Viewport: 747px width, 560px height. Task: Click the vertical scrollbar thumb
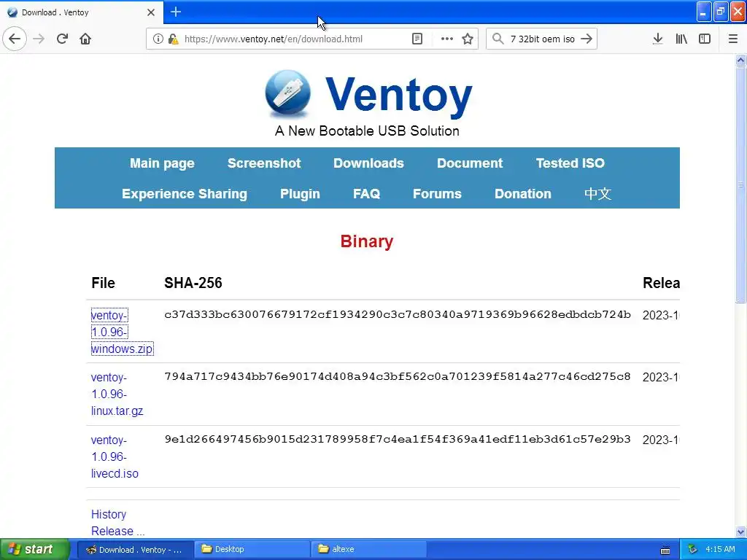tap(740, 184)
